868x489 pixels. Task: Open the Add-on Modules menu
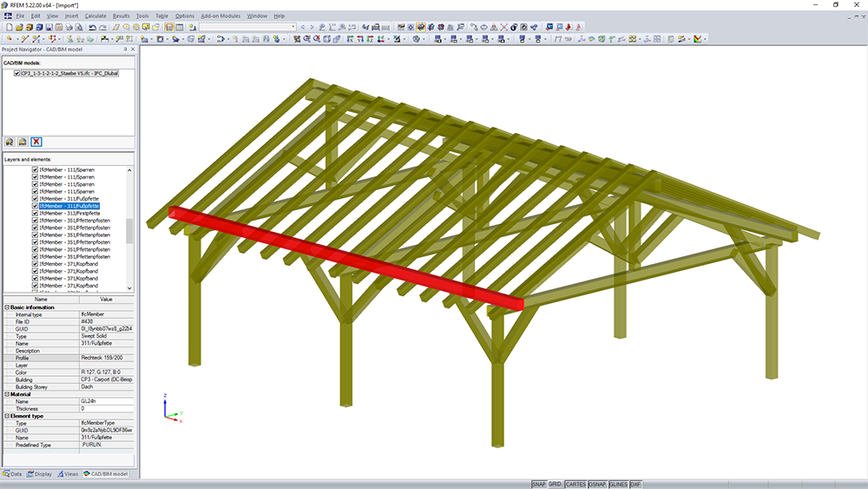(220, 16)
